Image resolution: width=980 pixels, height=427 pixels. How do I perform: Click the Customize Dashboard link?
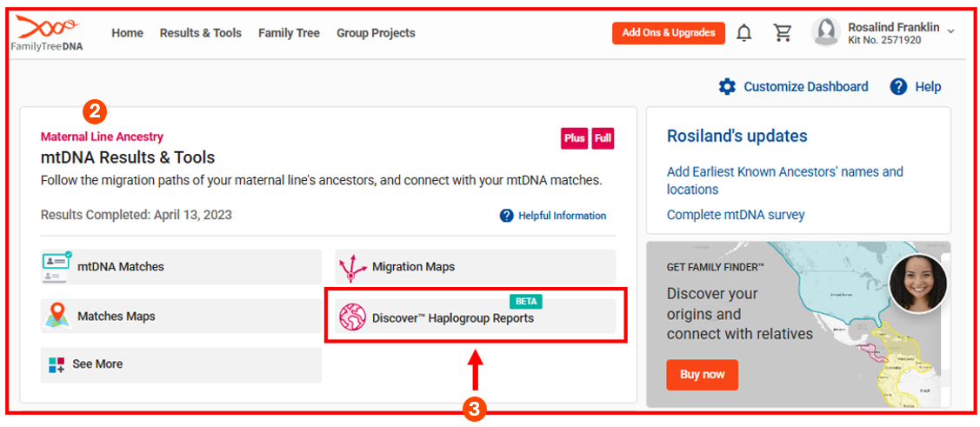[805, 87]
